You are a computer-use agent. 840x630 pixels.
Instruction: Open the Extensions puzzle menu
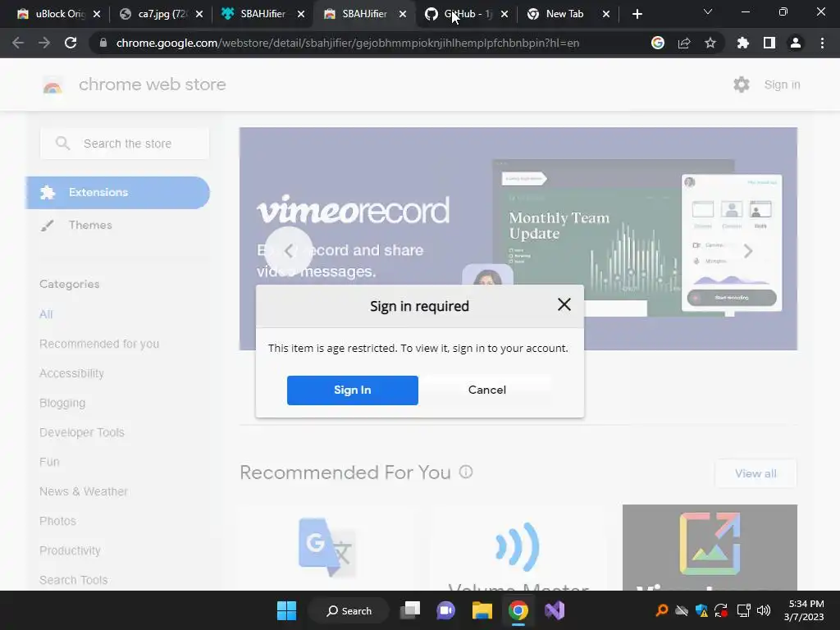pos(742,43)
